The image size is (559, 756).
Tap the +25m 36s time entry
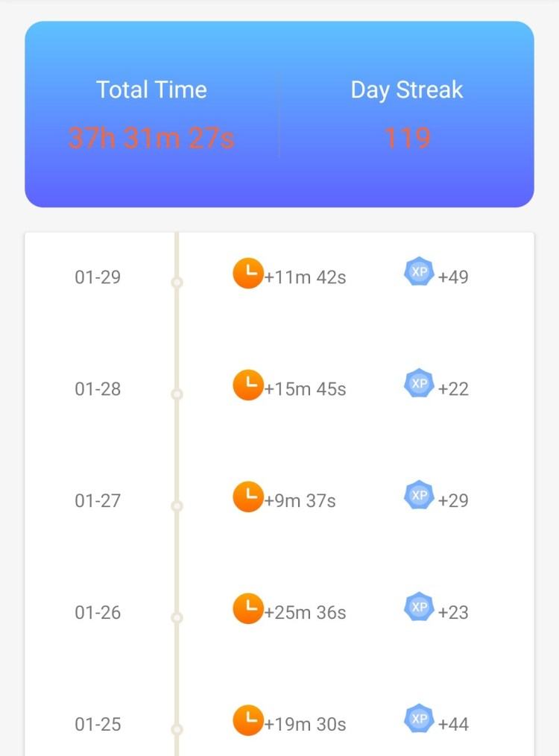tap(306, 613)
